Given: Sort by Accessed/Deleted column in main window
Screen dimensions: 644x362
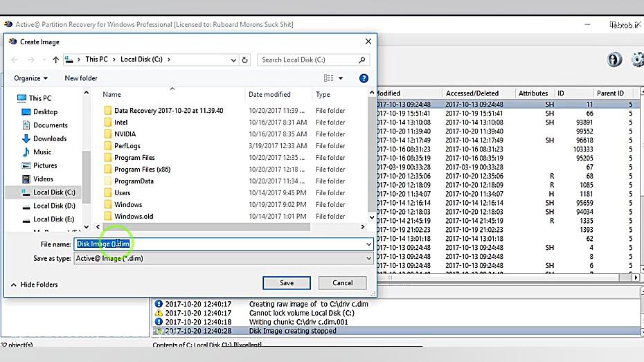Looking at the screenshot, I should point(472,93).
